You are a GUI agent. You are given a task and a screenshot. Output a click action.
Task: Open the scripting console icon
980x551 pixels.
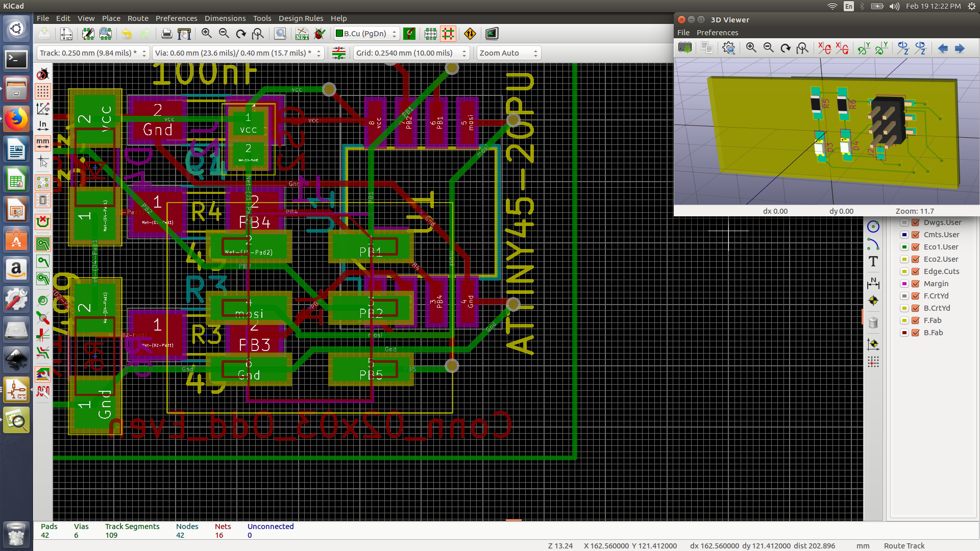point(492,34)
